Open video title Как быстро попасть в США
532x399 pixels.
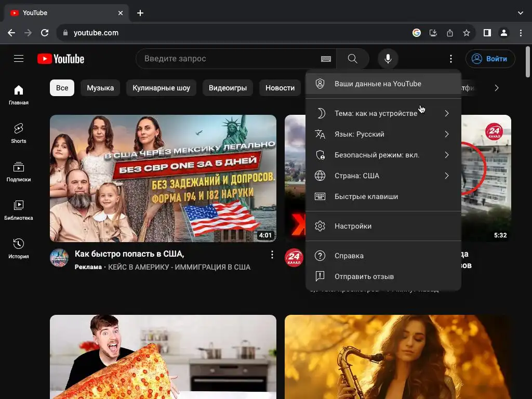[x=129, y=254]
